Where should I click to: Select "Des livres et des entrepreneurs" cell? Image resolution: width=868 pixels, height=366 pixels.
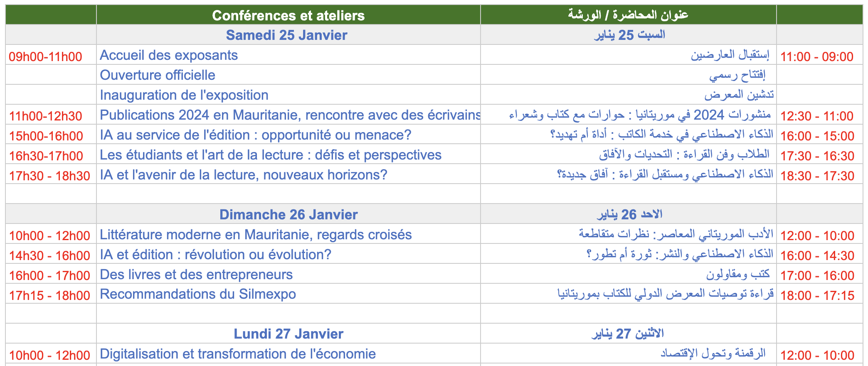click(196, 275)
